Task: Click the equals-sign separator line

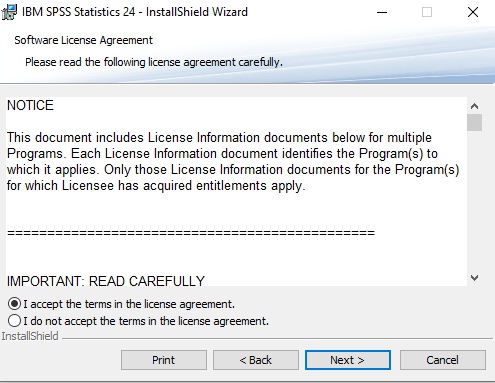Action: pyautogui.click(x=191, y=233)
